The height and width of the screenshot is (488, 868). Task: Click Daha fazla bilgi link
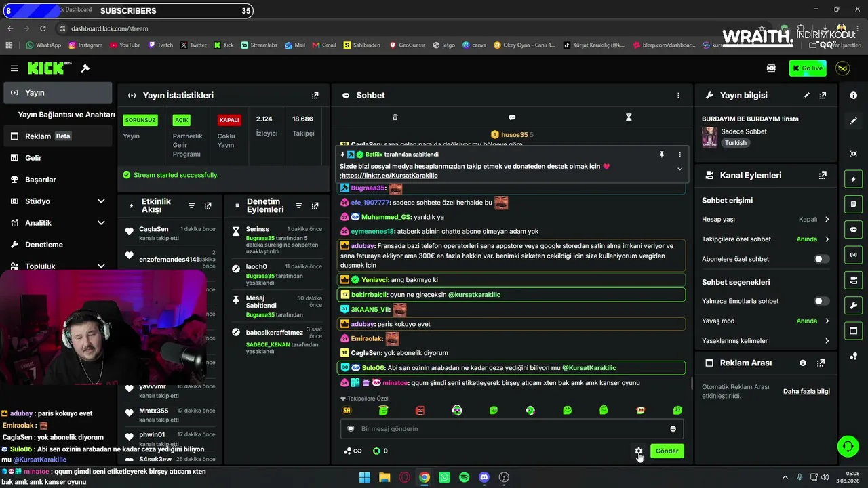(x=806, y=391)
